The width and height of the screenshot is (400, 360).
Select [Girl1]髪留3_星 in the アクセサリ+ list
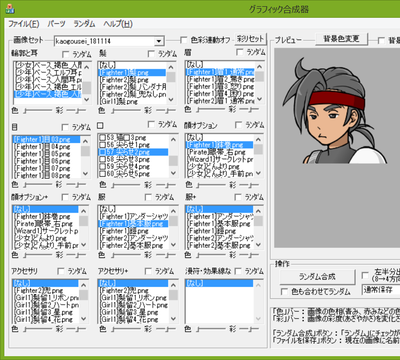(x=133, y=312)
